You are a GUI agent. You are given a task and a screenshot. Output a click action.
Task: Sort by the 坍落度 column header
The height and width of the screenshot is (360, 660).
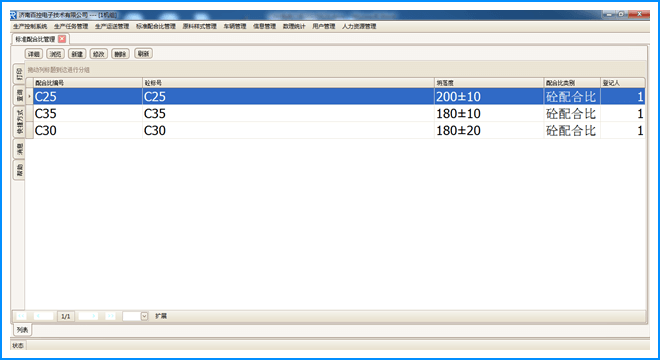489,83
